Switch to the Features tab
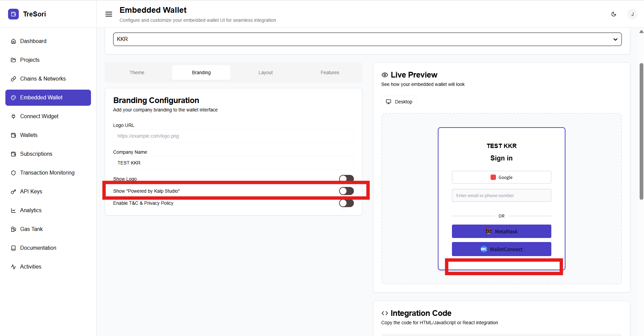Viewport: 644px width, 336px height. pos(330,73)
